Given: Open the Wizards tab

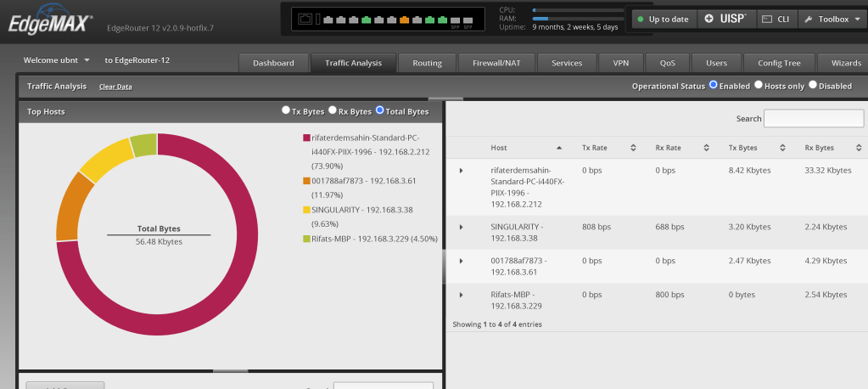Looking at the screenshot, I should [x=845, y=63].
